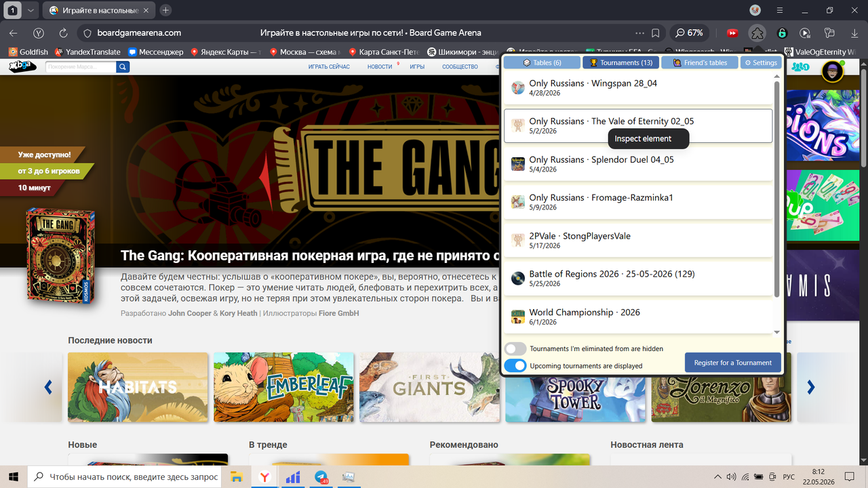Open the Habitats news thumbnail
Screen dimensions: 868x488
138,387
